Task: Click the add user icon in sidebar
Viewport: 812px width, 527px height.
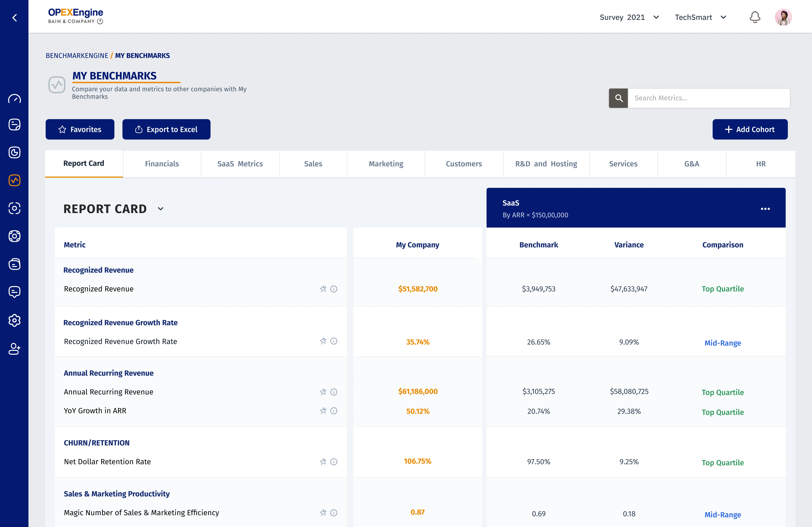Action: [x=14, y=349]
